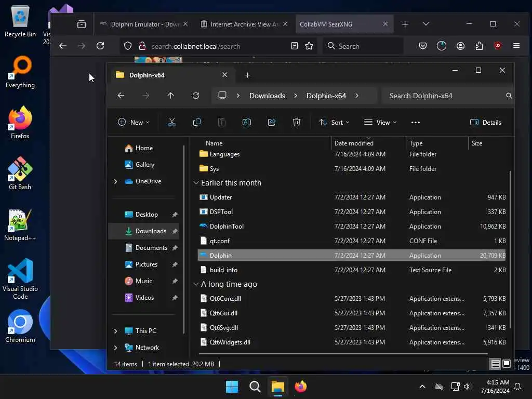532x399 pixels.
Task: Expand OneDrive in navigation pane
Action: click(x=115, y=181)
